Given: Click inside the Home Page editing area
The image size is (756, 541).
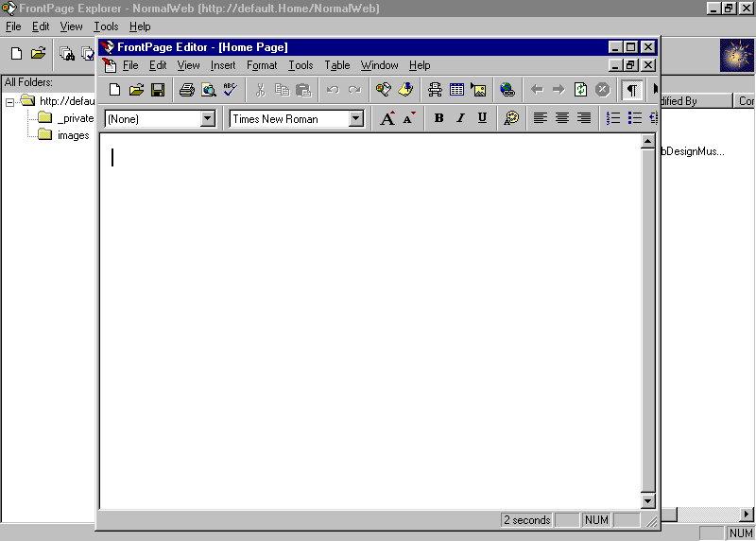Looking at the screenshot, I should click(x=370, y=321).
